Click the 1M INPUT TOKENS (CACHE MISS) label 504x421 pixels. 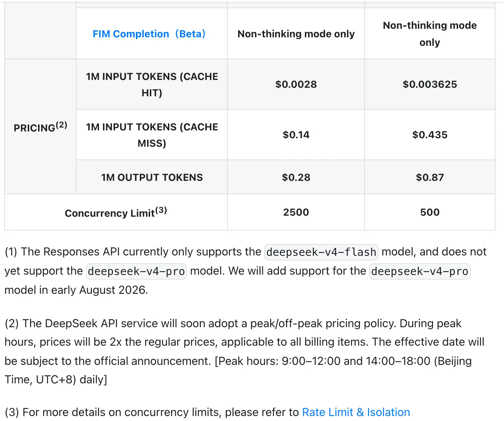(x=152, y=135)
